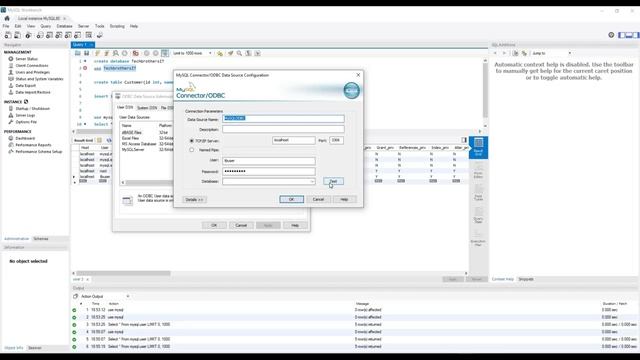Switch to Snippets tab in SQL Additions
This screenshot has width=640, height=360.
tap(526, 279)
